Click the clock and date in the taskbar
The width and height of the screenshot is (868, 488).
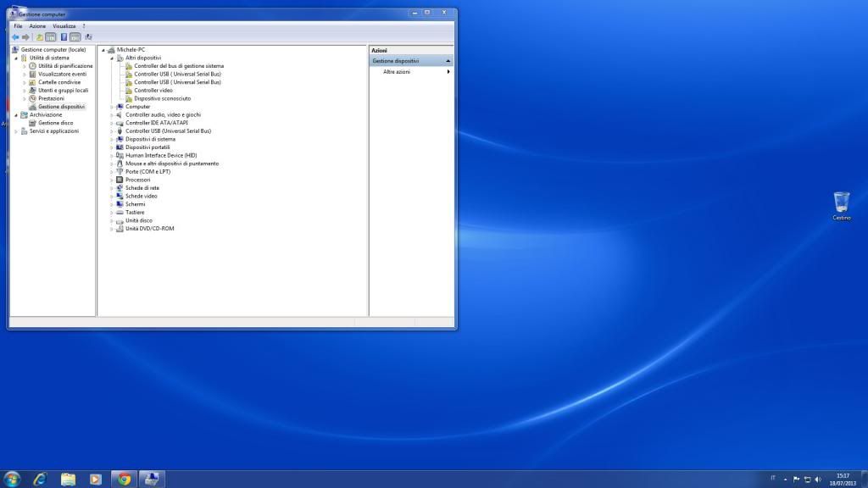842,480
